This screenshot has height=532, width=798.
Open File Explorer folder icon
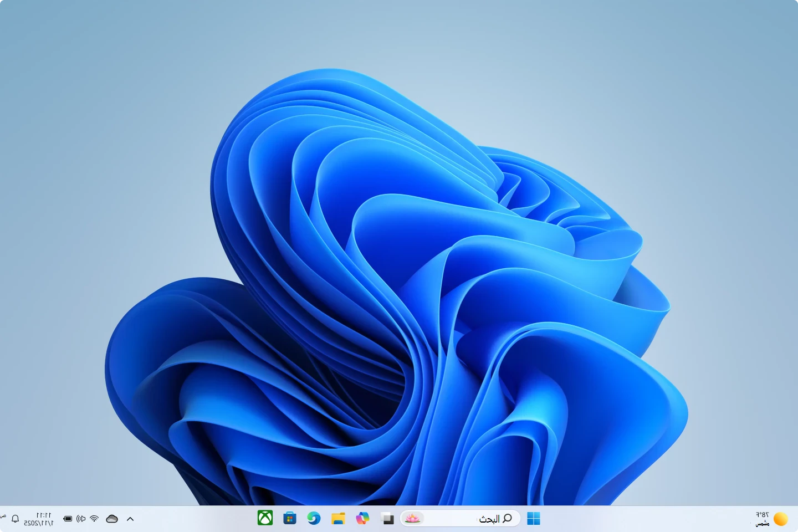(338, 519)
